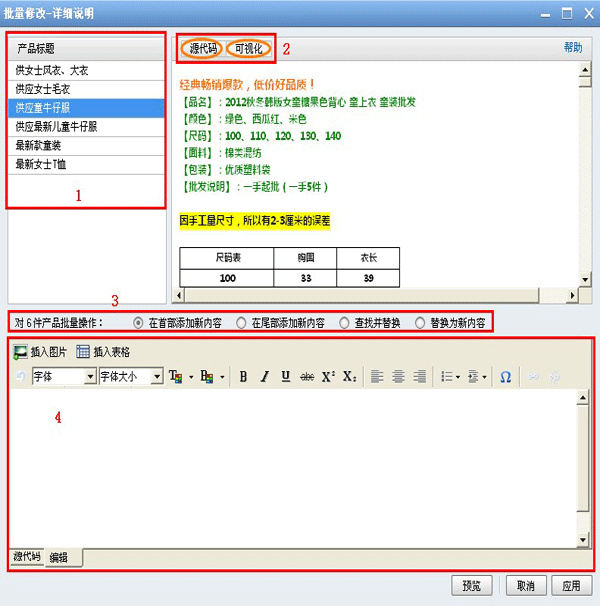This screenshot has height=606, width=600.
Task: Click the 应用 apply button
Action: (571, 586)
